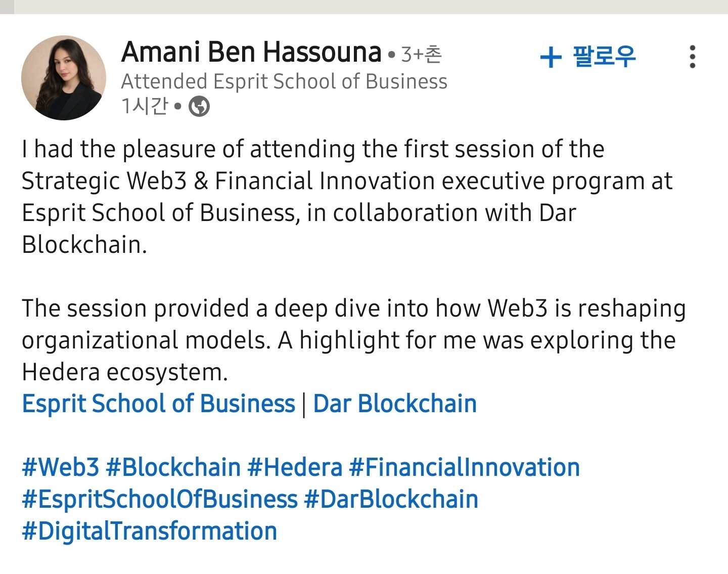
Task: Click the 1시간 post timestamp
Action: 145,106
